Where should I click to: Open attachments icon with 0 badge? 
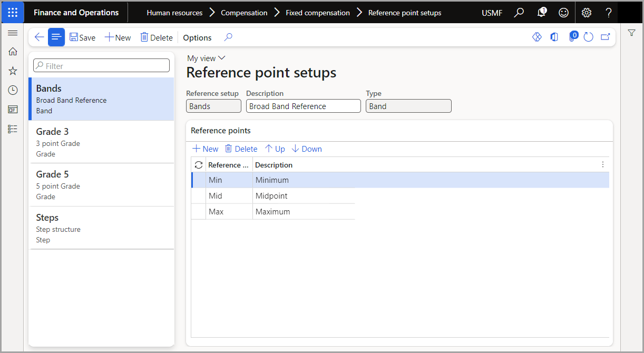pos(572,37)
